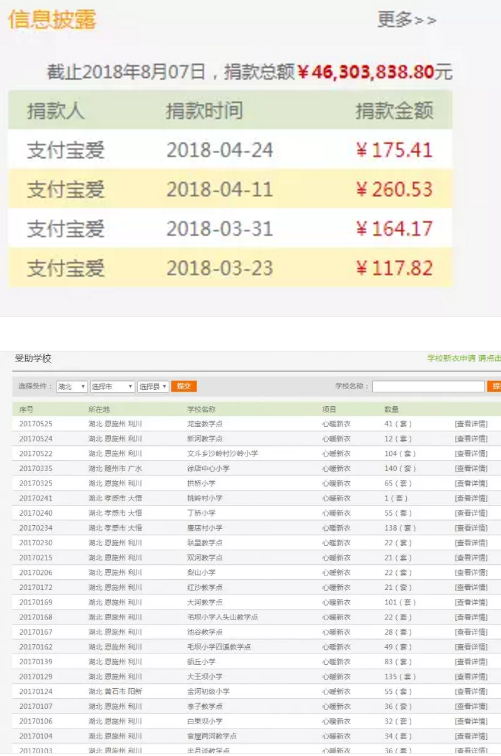Click the orange 提交 submit button

[184, 386]
